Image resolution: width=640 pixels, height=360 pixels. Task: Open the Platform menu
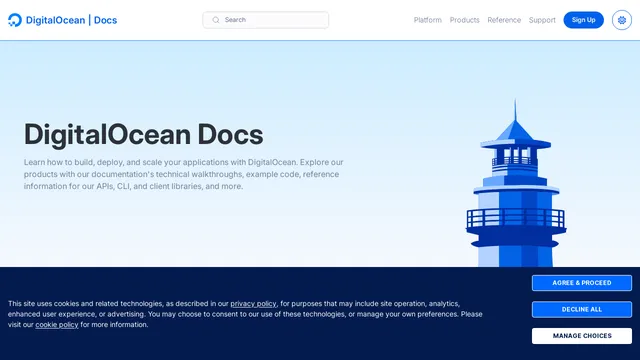(x=427, y=20)
